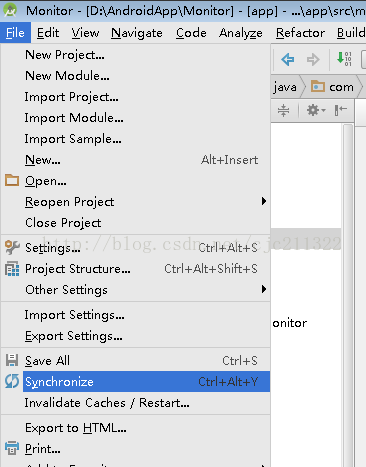366x467 pixels.
Task: Open the Refactor menu
Action: click(300, 33)
